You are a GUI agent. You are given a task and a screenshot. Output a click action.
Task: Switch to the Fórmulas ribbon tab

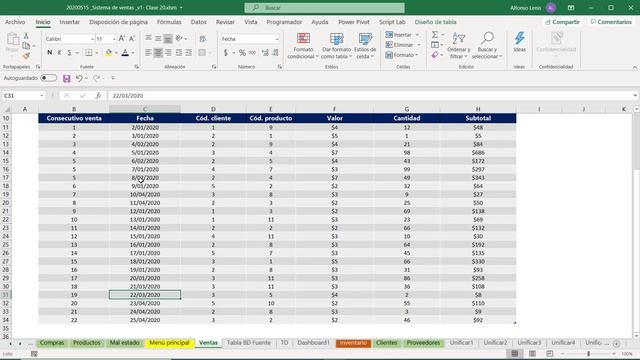point(169,22)
